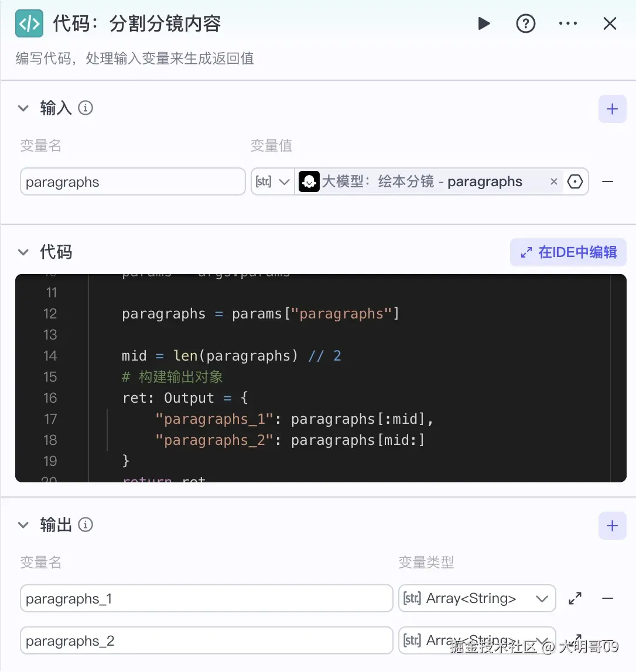The width and height of the screenshot is (636, 672).
Task: Show info tooltip next to 输入
Action: click(x=86, y=108)
